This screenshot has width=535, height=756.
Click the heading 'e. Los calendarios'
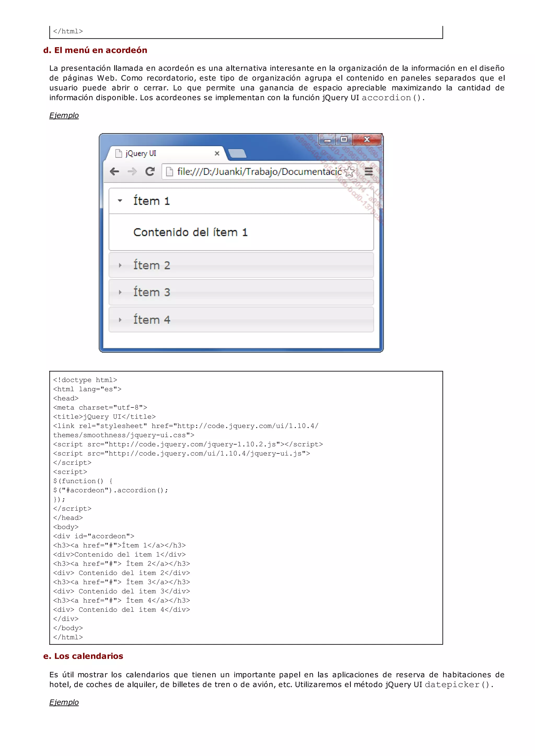click(x=83, y=656)
